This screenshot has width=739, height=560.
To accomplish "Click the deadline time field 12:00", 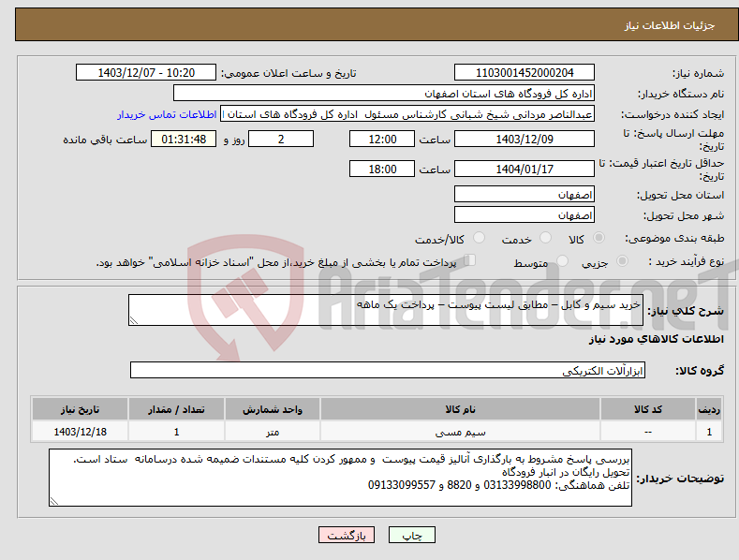I will pos(382,139).
